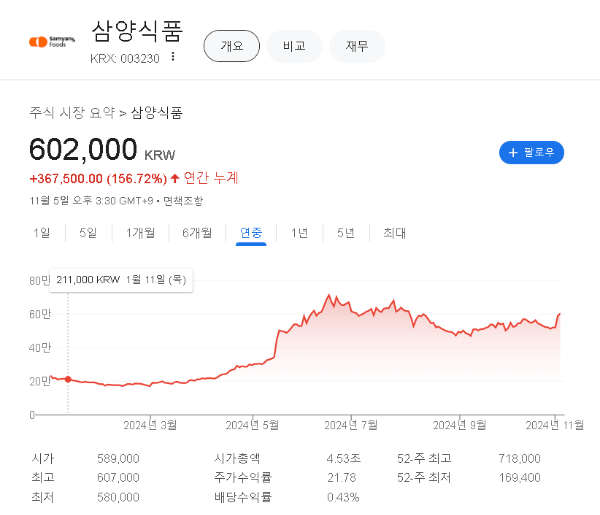
Task: Click the 2024년 5월 axis label
Action: tap(252, 425)
